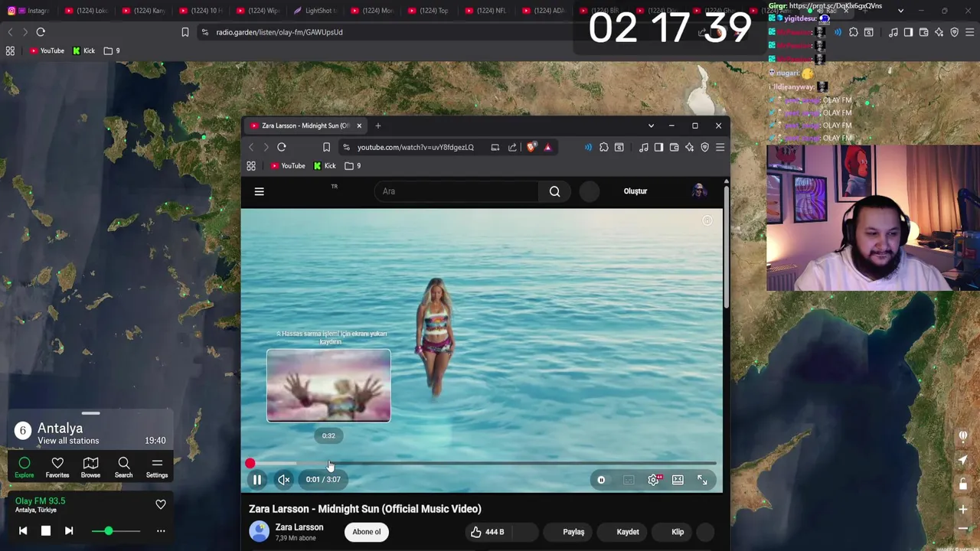
Task: Select Instagram tab in background browser
Action: pos(28,11)
